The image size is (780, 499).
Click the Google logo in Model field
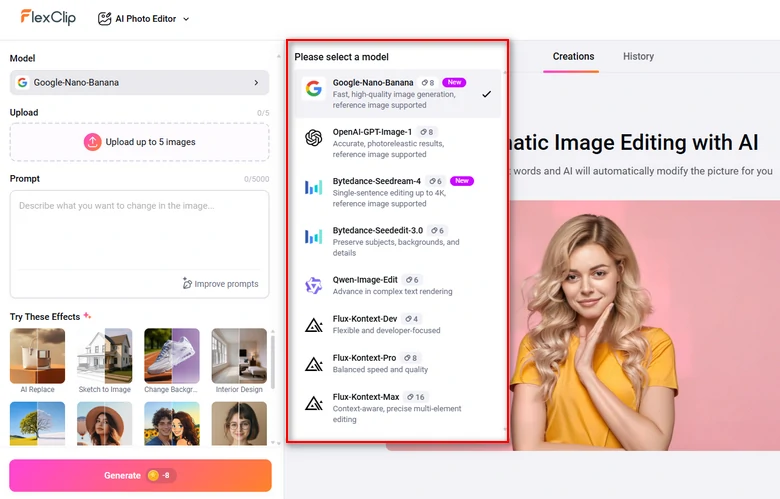(22, 83)
